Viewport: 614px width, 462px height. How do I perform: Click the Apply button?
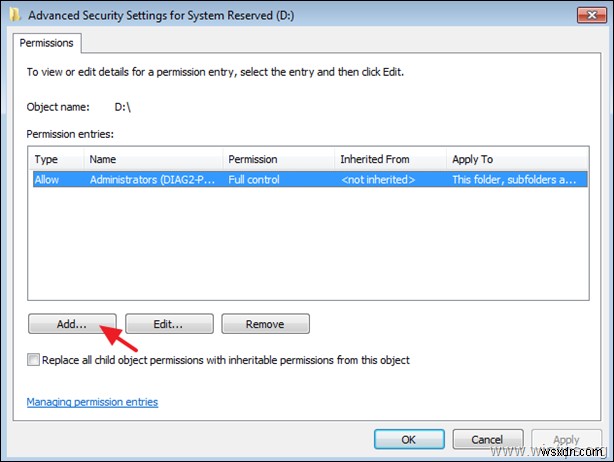566,439
